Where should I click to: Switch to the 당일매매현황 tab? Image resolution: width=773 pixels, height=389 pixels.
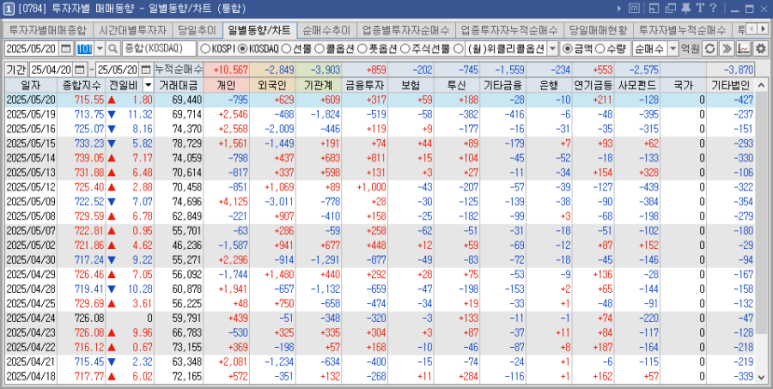(598, 30)
